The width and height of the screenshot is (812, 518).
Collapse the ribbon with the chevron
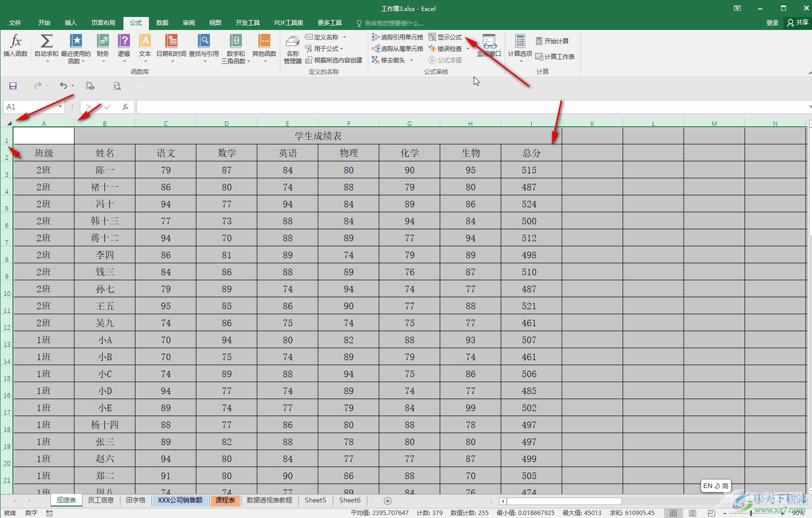coord(810,73)
